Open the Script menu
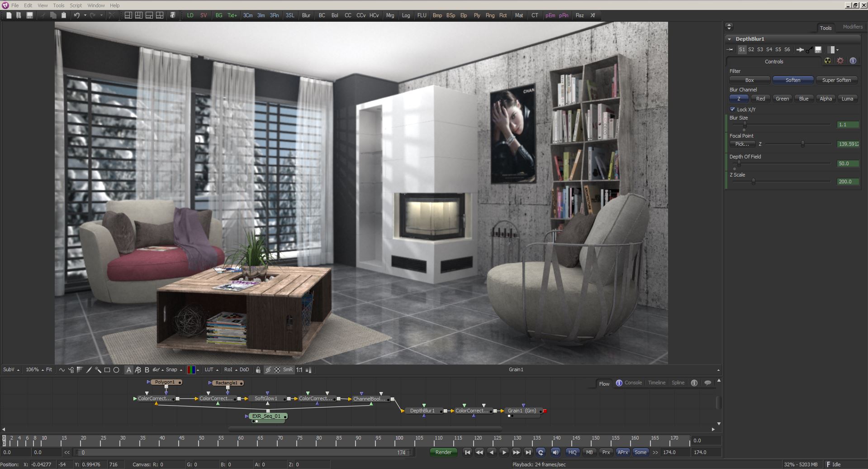The width and height of the screenshot is (868, 469). click(x=76, y=5)
